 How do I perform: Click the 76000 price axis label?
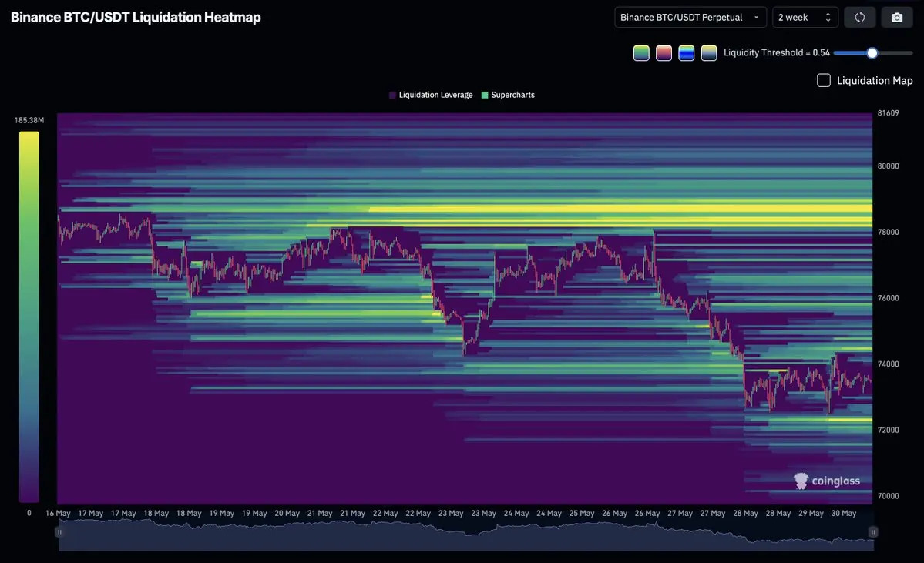[888, 298]
